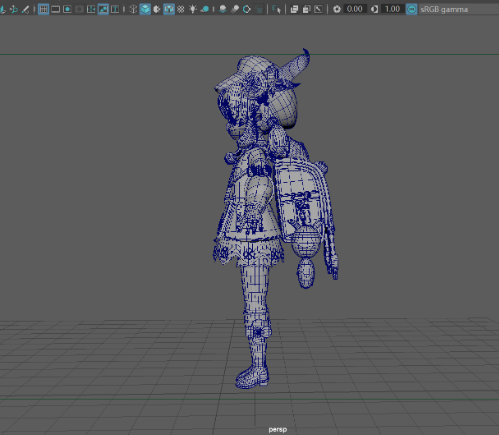Select the character's boot mesh
This screenshot has width=499, height=435.
coord(253,378)
